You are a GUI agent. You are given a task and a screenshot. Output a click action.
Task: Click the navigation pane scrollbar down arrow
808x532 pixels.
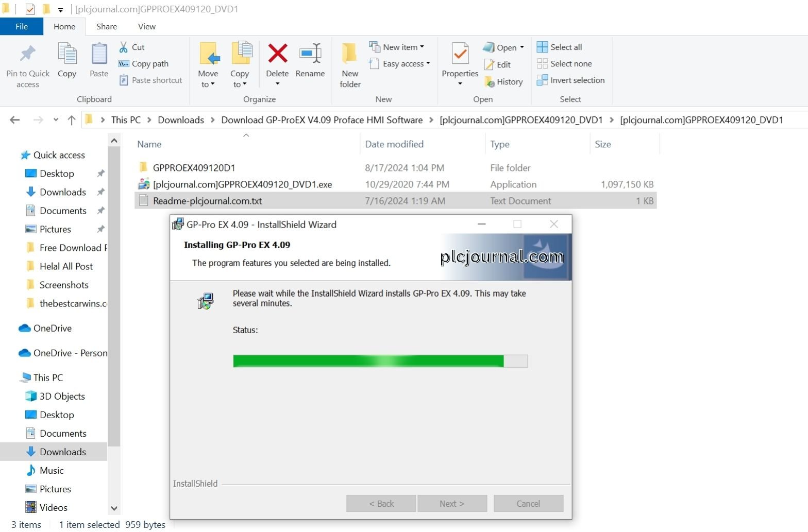[114, 508]
